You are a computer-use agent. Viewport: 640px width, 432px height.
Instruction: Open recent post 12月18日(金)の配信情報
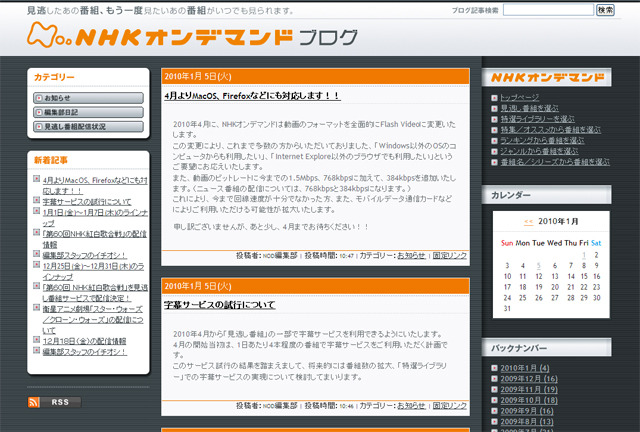pos(84,341)
